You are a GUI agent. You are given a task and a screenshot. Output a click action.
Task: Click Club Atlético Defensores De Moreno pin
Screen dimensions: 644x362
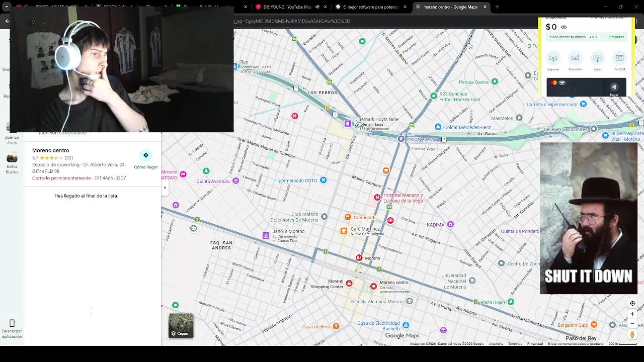click(324, 217)
